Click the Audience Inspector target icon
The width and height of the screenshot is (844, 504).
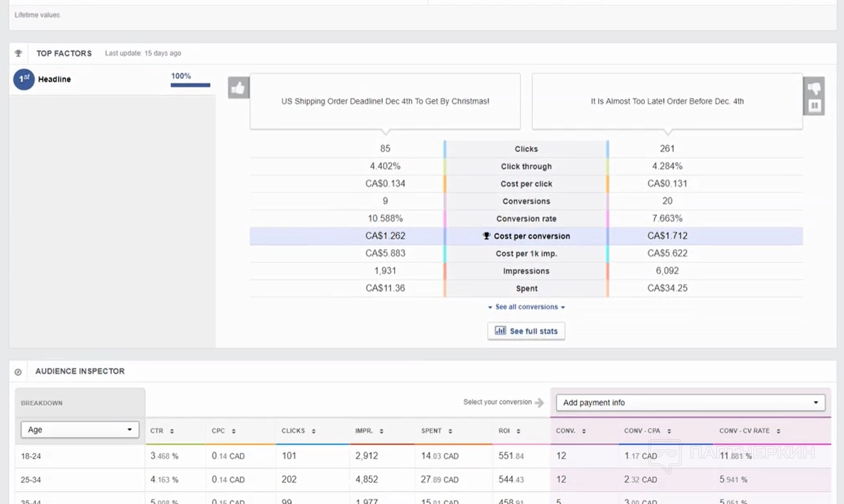(x=18, y=372)
